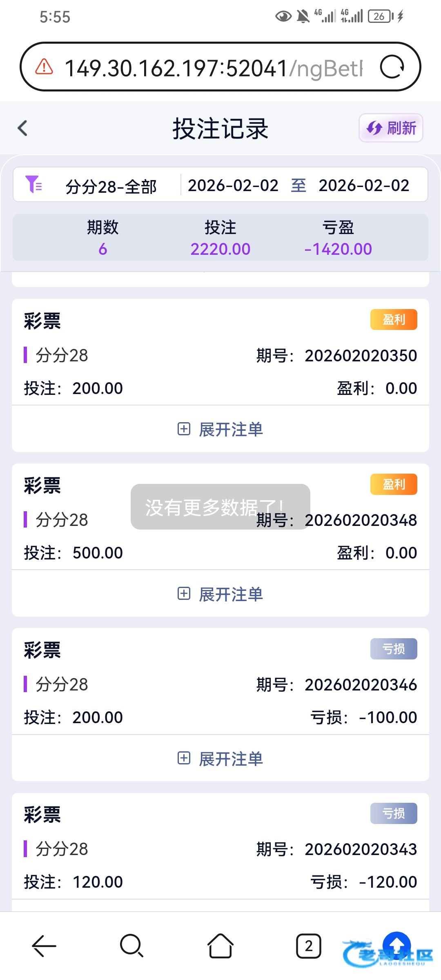441x980 pixels.
Task: Expand bet slip for issue 202602020350
Action: coord(220,430)
